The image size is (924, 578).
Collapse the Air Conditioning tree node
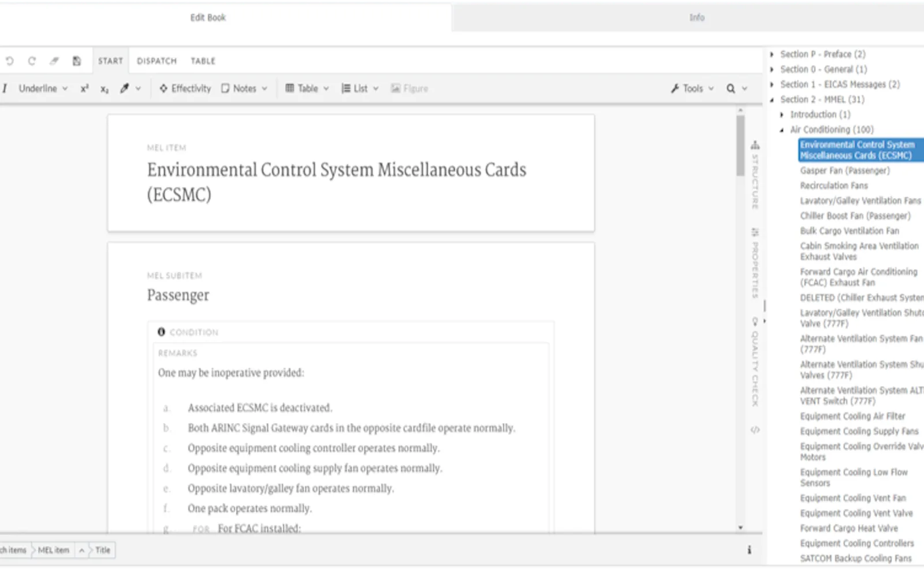782,130
